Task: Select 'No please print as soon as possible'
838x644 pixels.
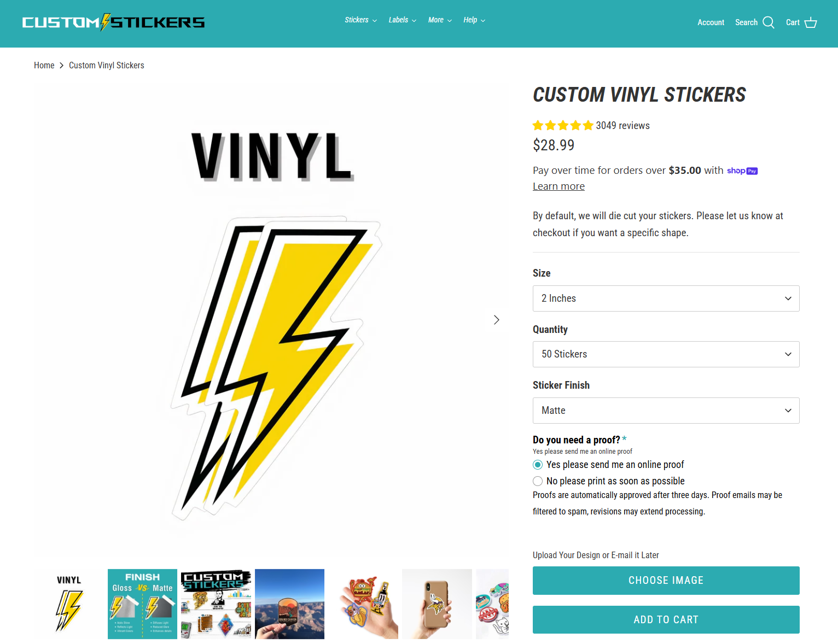Action: (538, 481)
